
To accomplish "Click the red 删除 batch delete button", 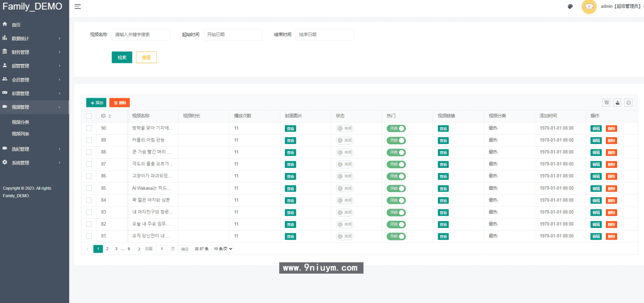I will coord(119,103).
